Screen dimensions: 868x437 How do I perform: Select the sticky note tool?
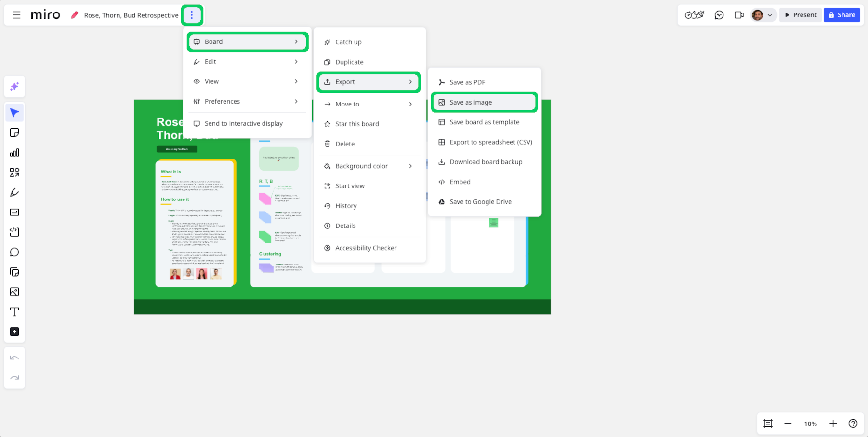click(14, 133)
